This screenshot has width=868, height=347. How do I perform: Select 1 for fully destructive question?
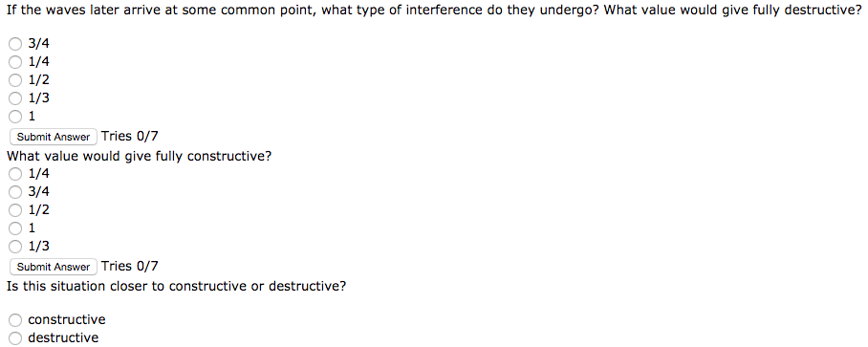tap(15, 117)
